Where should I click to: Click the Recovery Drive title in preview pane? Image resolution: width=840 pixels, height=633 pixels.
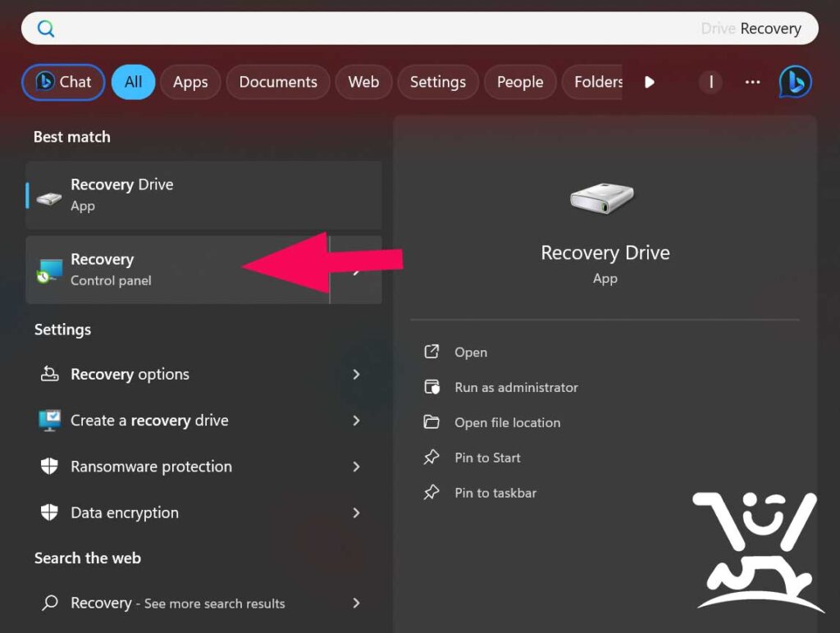(x=605, y=253)
